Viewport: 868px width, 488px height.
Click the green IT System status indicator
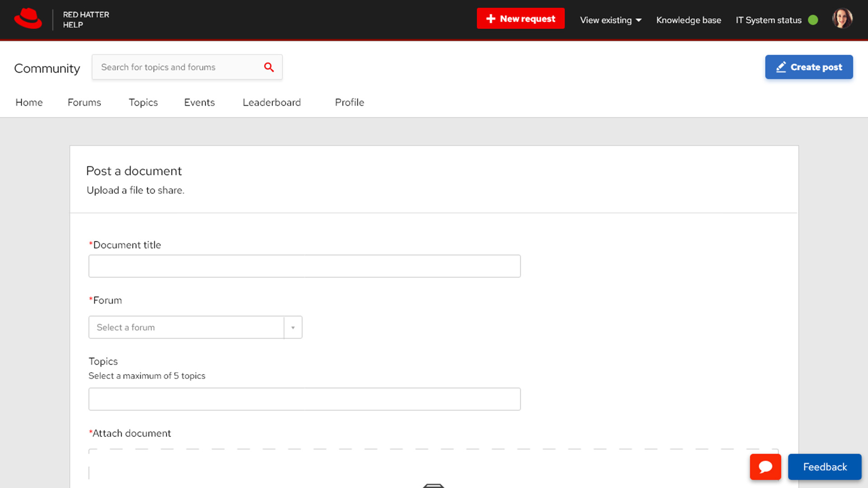813,20
